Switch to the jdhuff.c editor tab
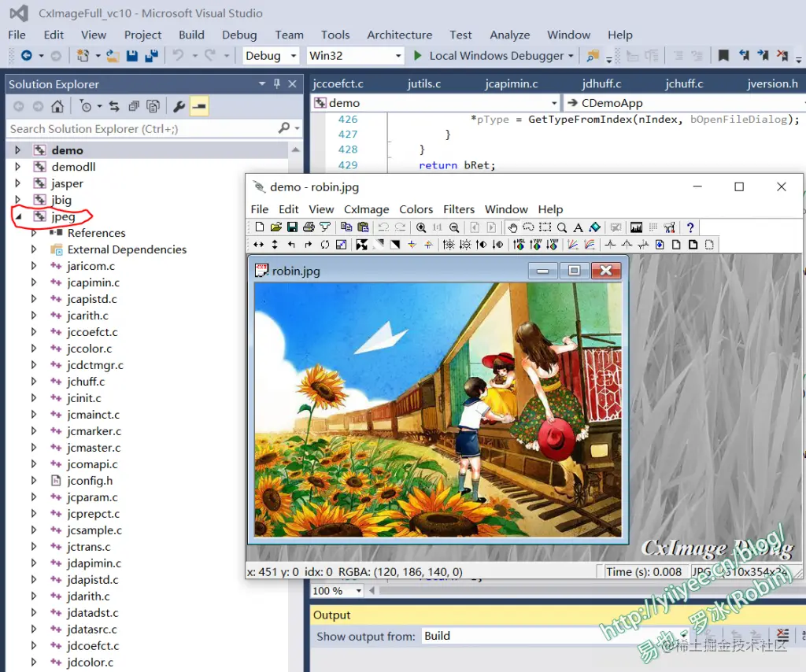 tap(601, 83)
